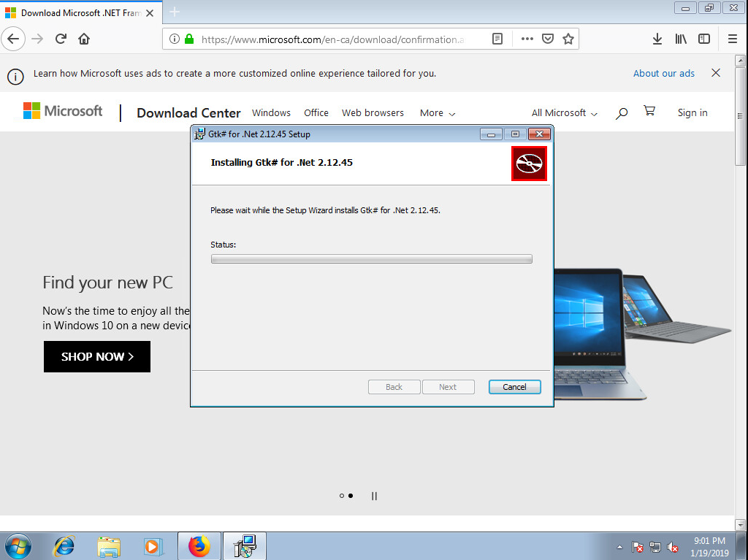This screenshot has height=560, width=748.
Task: Open Windows Start menu orb
Action: (x=18, y=546)
